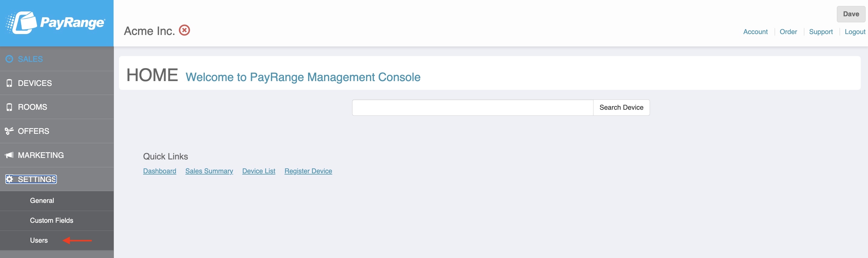This screenshot has height=258, width=868.
Task: Click the PayRange logo
Action: coord(56,23)
